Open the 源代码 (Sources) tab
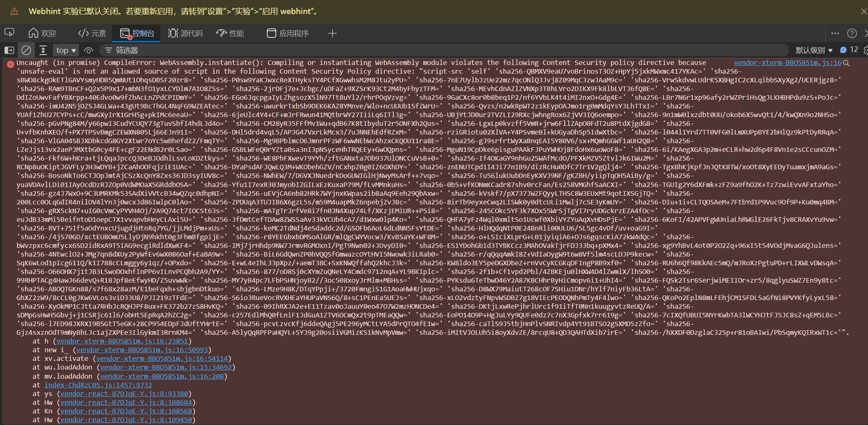The image size is (868, 425). tap(185, 33)
